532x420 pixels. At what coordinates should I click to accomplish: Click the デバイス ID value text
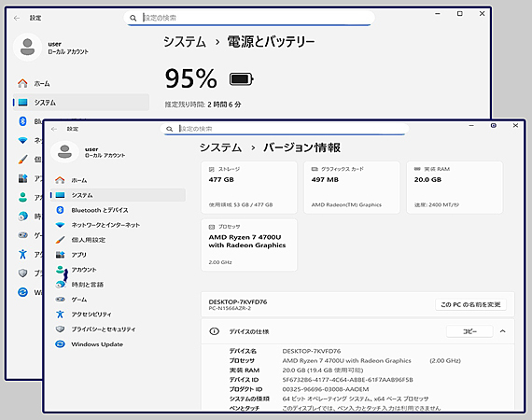click(347, 380)
